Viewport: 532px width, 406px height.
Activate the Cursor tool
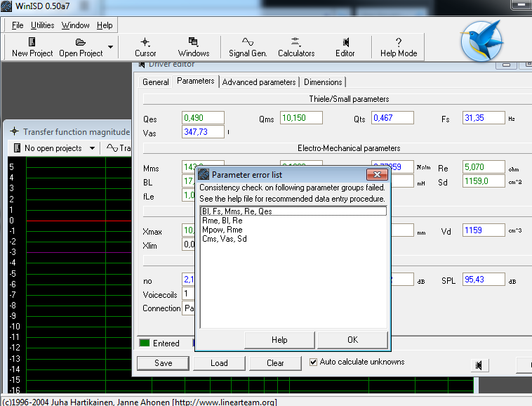145,47
